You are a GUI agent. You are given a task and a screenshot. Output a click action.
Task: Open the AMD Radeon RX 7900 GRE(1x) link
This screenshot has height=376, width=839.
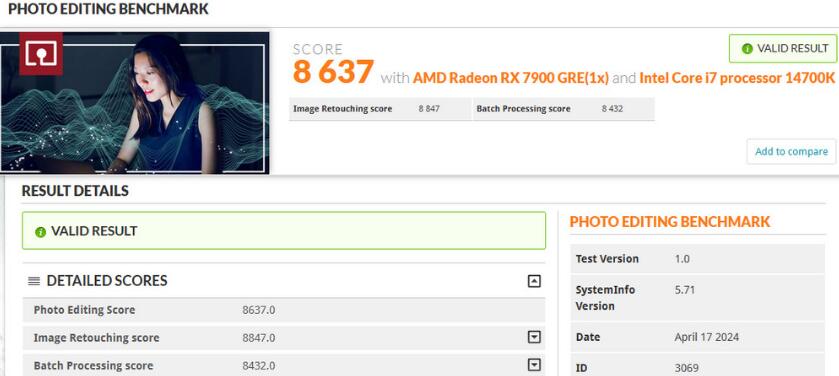tap(511, 78)
